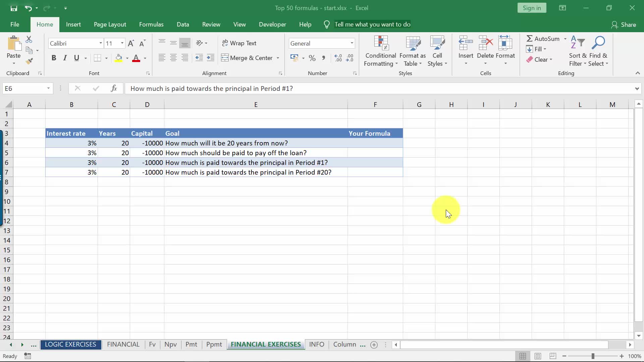Click the Share button

tap(624, 24)
